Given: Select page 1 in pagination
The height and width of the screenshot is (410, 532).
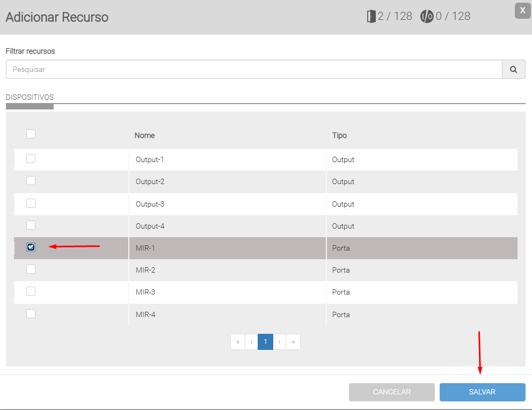Looking at the screenshot, I should click(265, 342).
